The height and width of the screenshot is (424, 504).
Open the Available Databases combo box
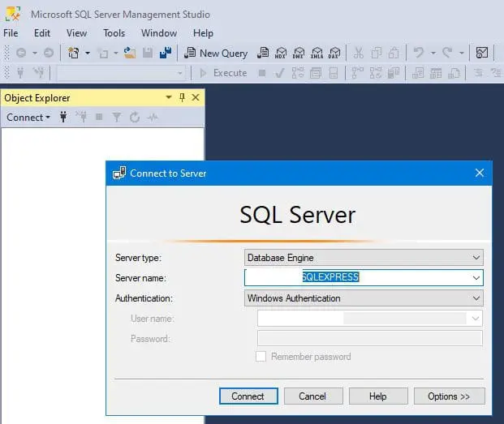[x=120, y=73]
